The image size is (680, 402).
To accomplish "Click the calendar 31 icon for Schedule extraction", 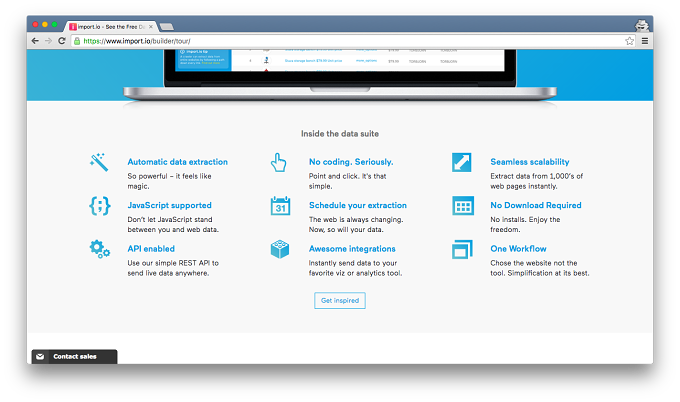I will [x=280, y=206].
